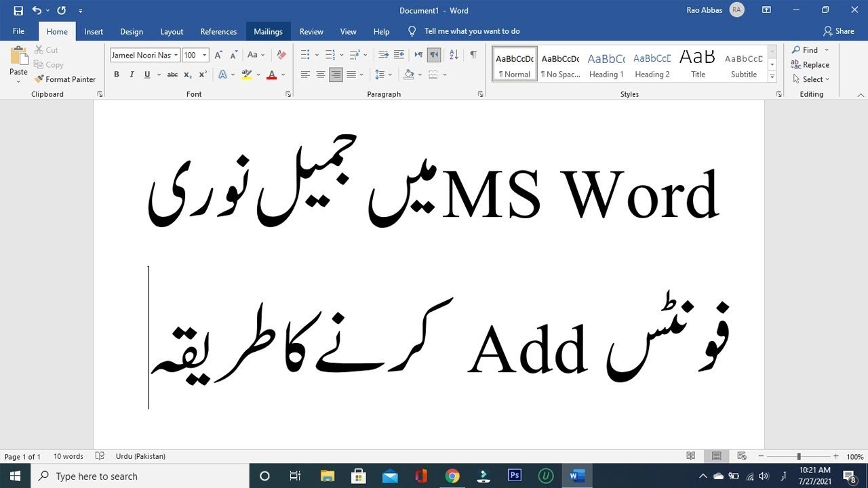Click the Tell me what you want field
Viewport: 868px width, 488px height.
coord(472,31)
